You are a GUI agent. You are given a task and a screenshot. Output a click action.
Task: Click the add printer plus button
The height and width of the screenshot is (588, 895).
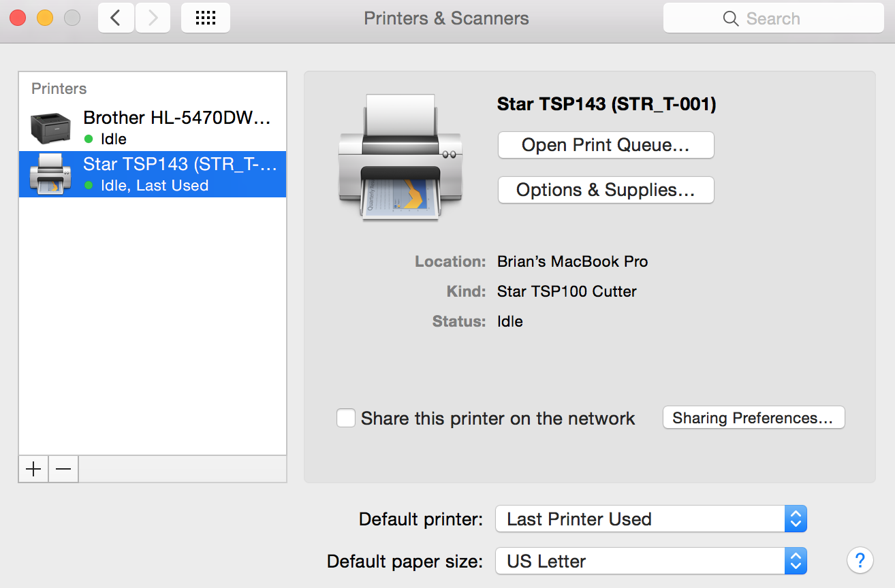[x=32, y=469]
